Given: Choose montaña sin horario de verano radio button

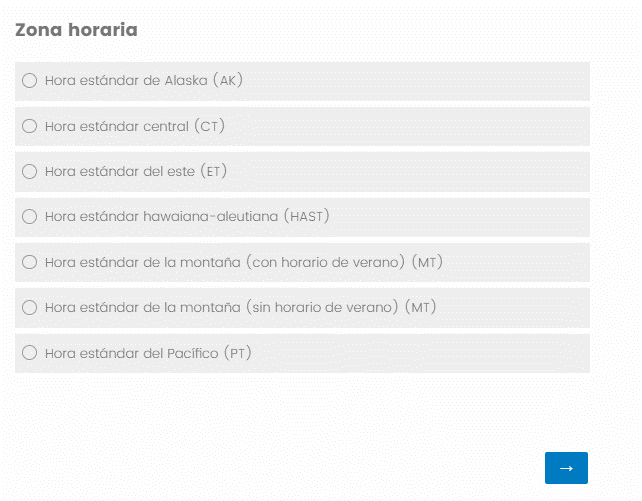Looking at the screenshot, I should coord(29,307).
